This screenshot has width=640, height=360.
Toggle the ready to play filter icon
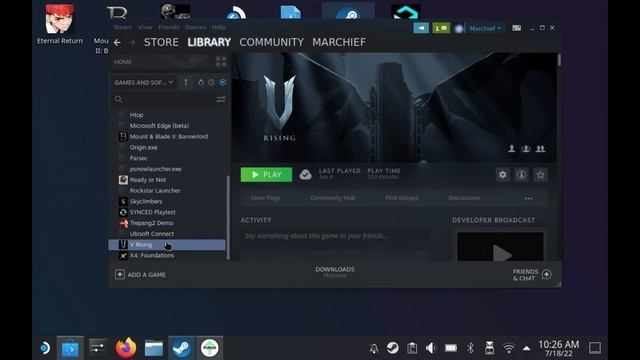pos(222,82)
